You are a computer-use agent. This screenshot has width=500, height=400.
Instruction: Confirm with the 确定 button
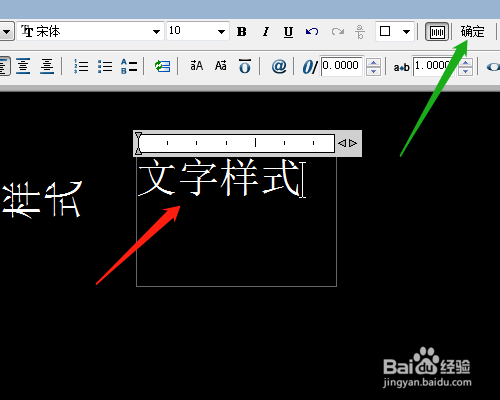tap(473, 32)
